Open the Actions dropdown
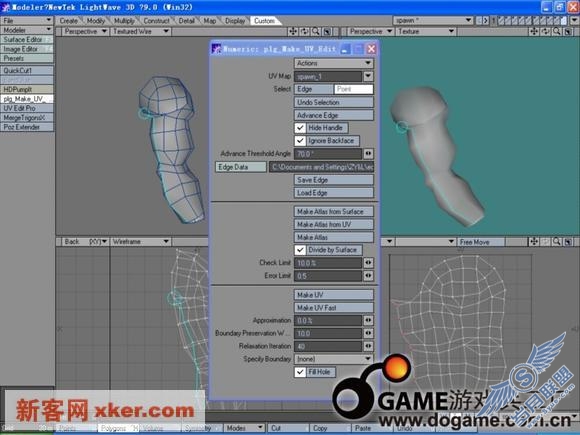Viewport: 580px width, 435px height. tap(334, 63)
